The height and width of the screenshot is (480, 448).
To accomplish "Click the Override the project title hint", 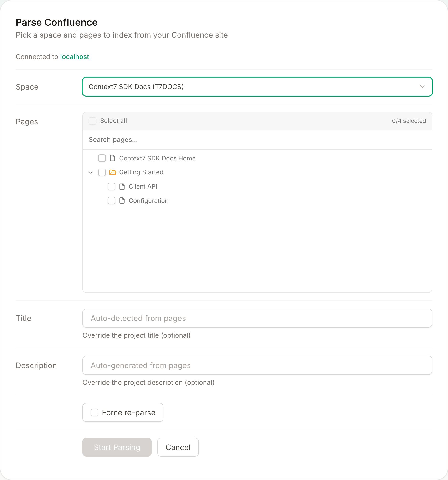I will tap(137, 335).
